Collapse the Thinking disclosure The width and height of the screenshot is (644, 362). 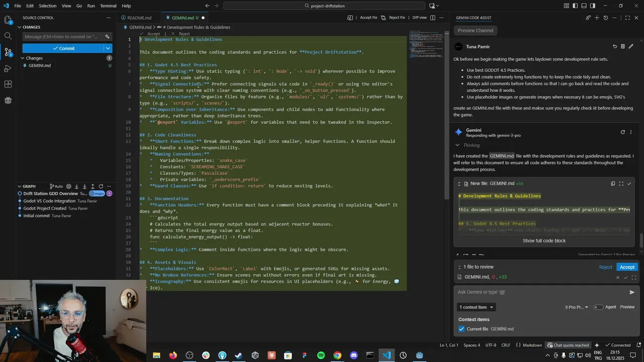click(457, 145)
